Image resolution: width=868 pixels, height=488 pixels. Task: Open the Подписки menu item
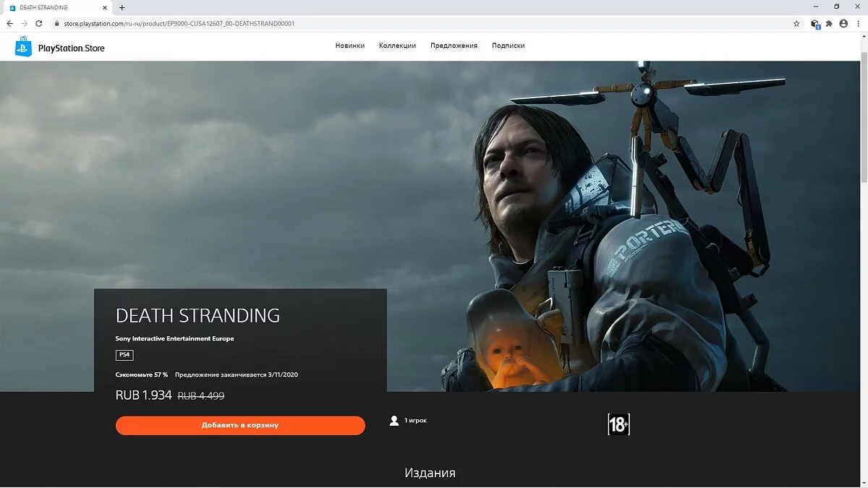[x=508, y=46]
